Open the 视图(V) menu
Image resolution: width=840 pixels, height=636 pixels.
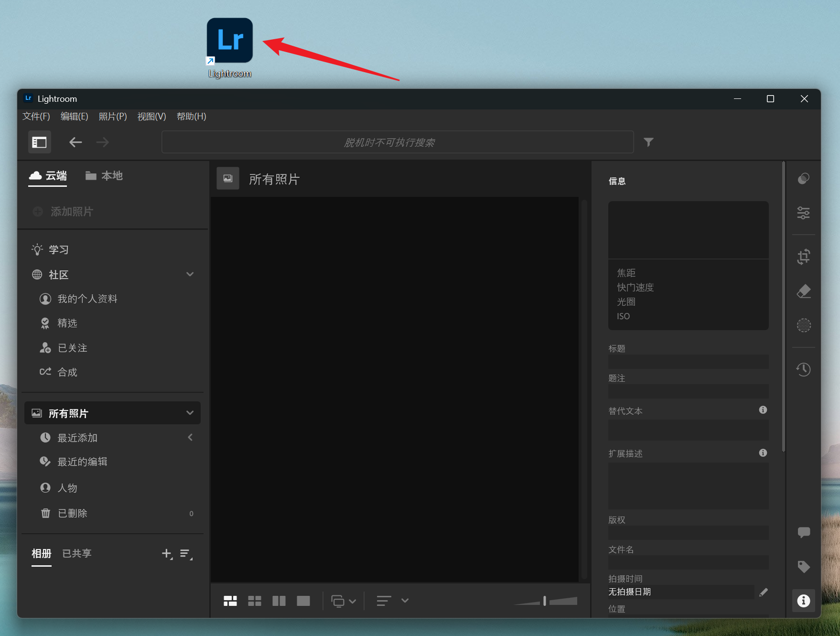[x=152, y=117]
